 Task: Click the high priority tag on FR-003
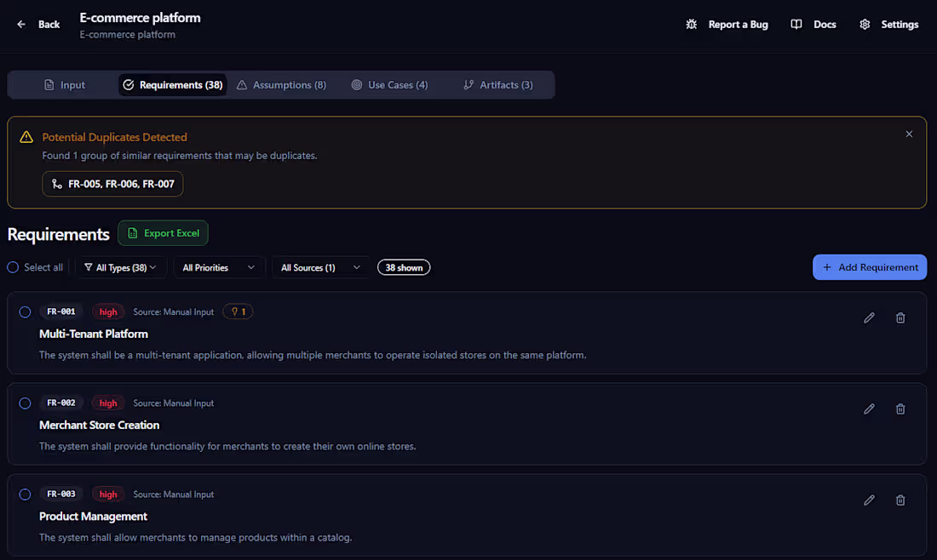tap(108, 494)
